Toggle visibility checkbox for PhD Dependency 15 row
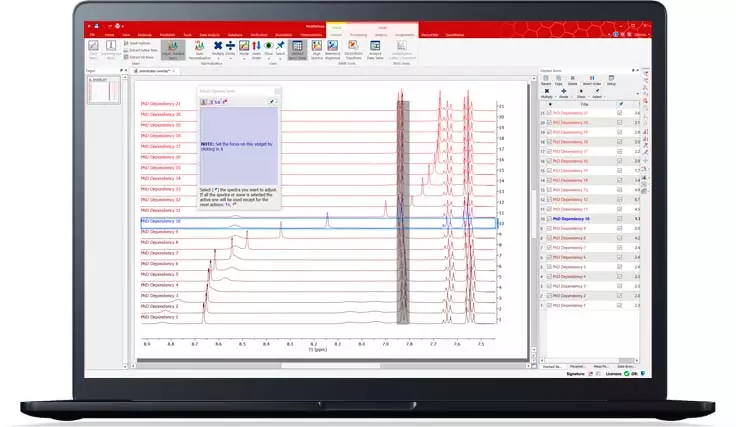 pyautogui.click(x=549, y=170)
